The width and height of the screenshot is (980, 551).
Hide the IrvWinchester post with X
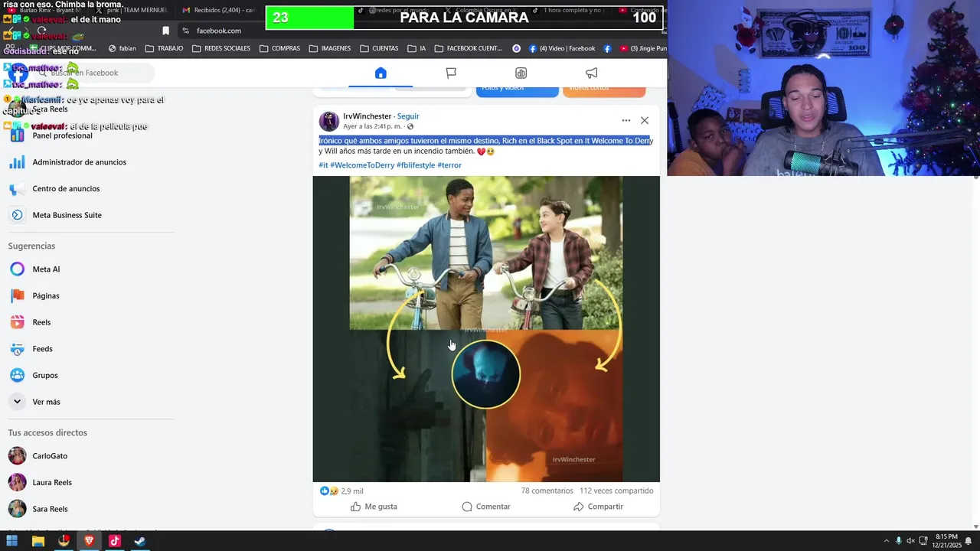pyautogui.click(x=645, y=120)
